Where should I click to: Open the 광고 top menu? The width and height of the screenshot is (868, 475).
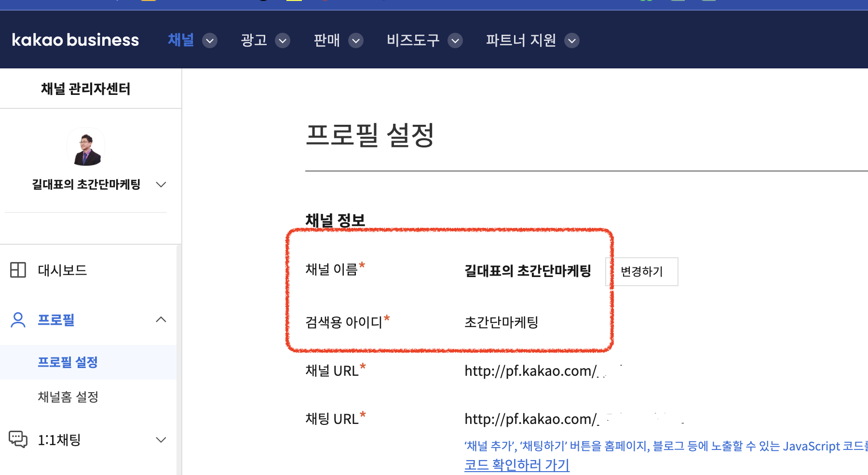pyautogui.click(x=254, y=40)
